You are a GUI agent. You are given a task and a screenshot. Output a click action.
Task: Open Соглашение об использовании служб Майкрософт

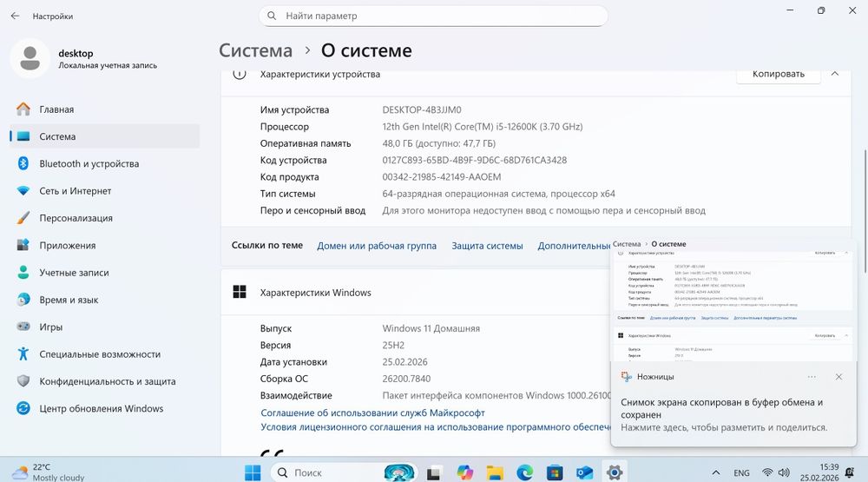[372, 413]
